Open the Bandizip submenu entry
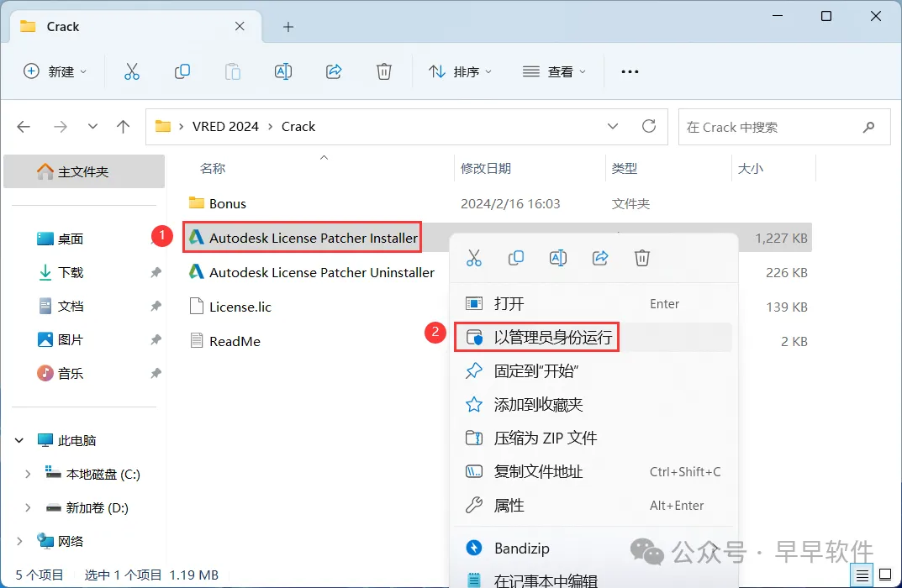Image resolution: width=902 pixels, height=588 pixels. tap(593, 549)
